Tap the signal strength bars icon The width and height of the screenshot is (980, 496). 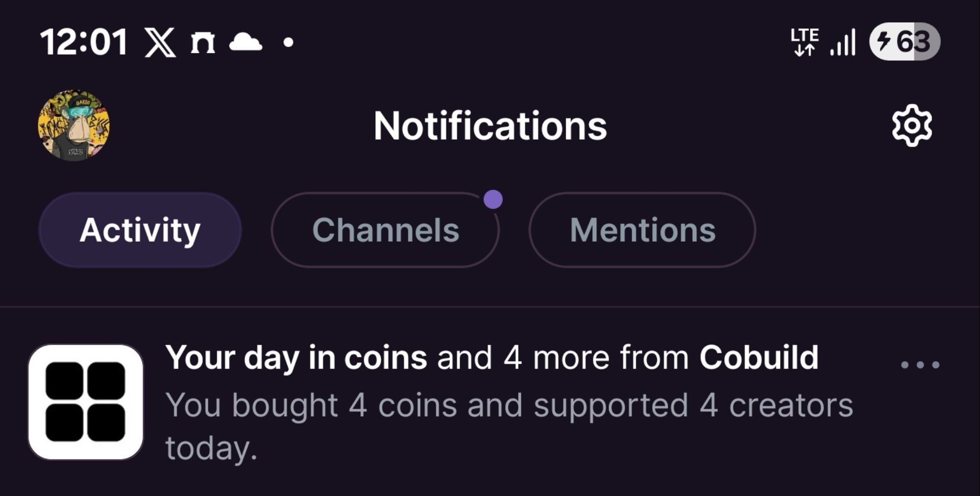coord(843,42)
